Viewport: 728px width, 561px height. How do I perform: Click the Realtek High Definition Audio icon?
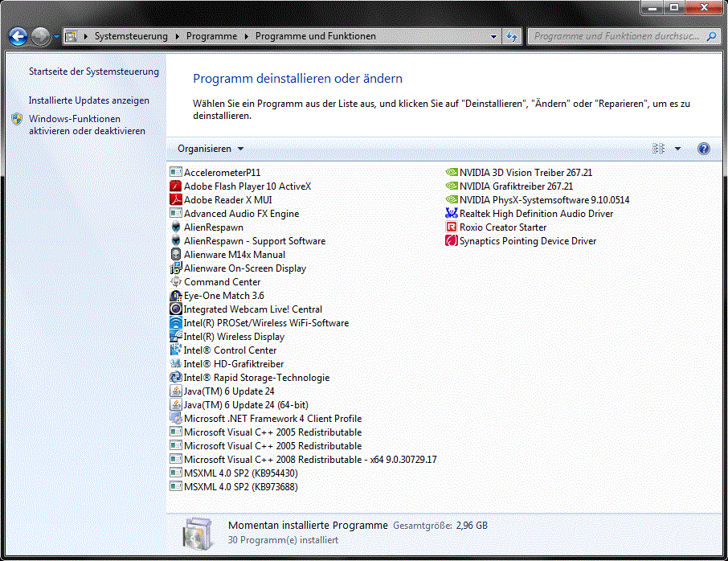pyautogui.click(x=452, y=213)
